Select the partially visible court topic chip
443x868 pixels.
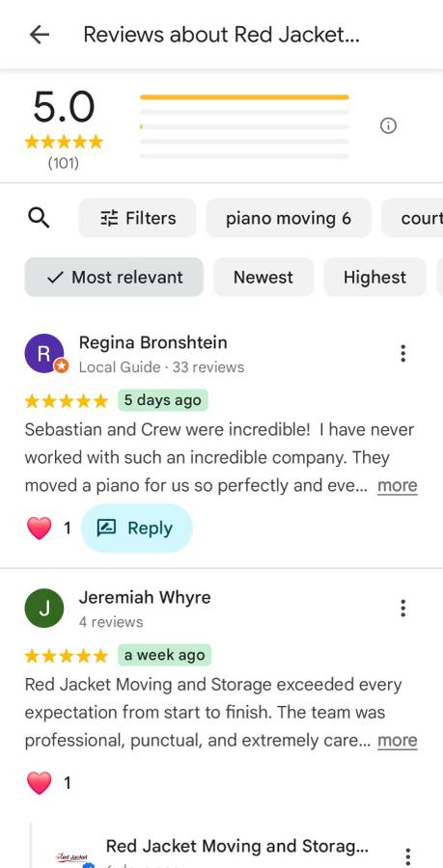pyautogui.click(x=412, y=218)
